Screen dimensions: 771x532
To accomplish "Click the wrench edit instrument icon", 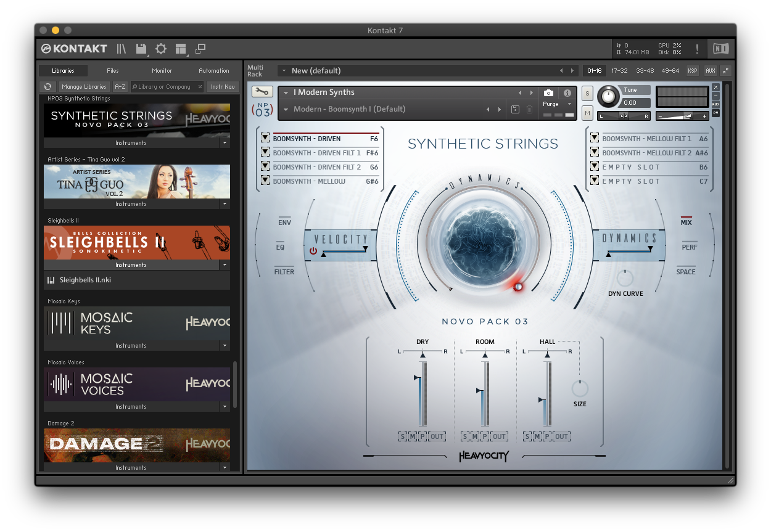I will [262, 92].
